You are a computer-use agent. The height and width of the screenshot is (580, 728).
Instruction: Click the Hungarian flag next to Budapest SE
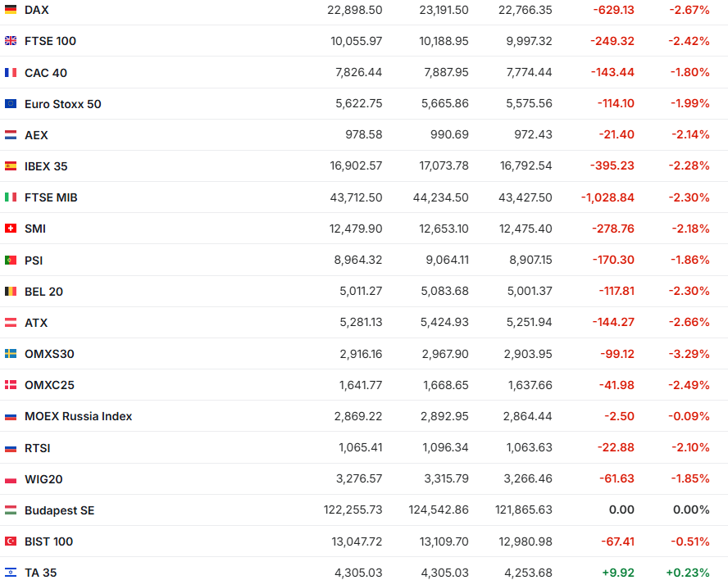pyautogui.click(x=11, y=510)
